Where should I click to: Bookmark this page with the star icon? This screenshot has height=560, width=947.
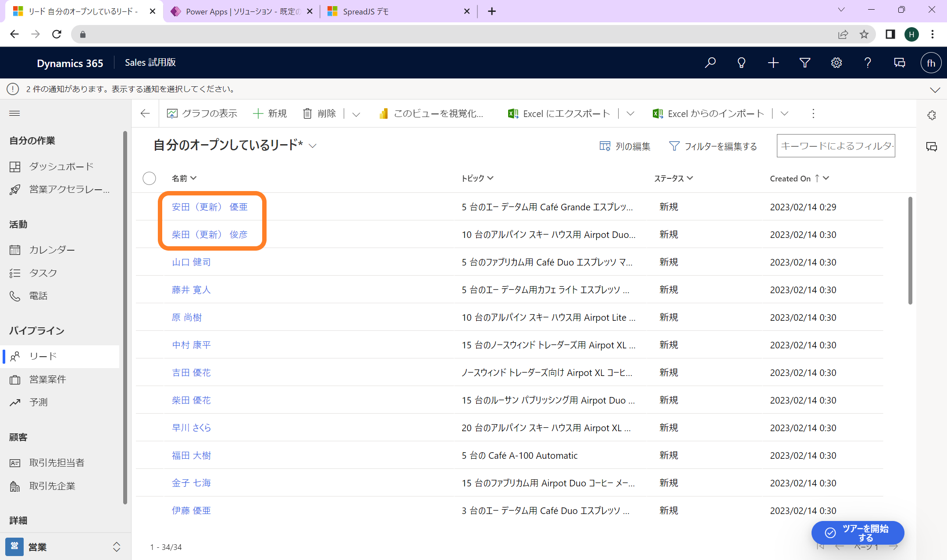pos(864,34)
